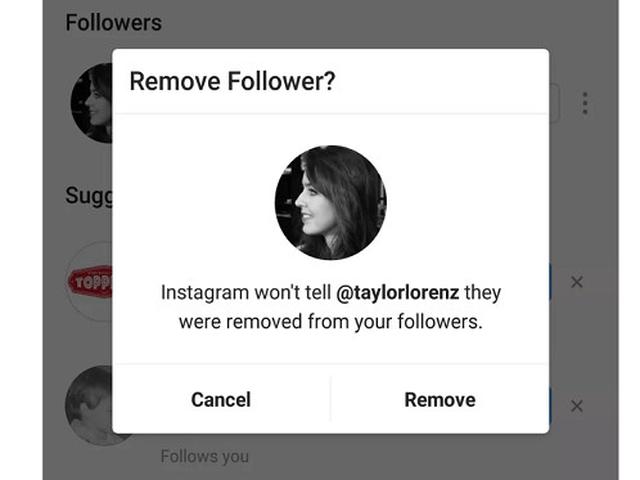The width and height of the screenshot is (640, 480).
Task: Click the bottom suggested user's avatar
Action: (x=89, y=405)
